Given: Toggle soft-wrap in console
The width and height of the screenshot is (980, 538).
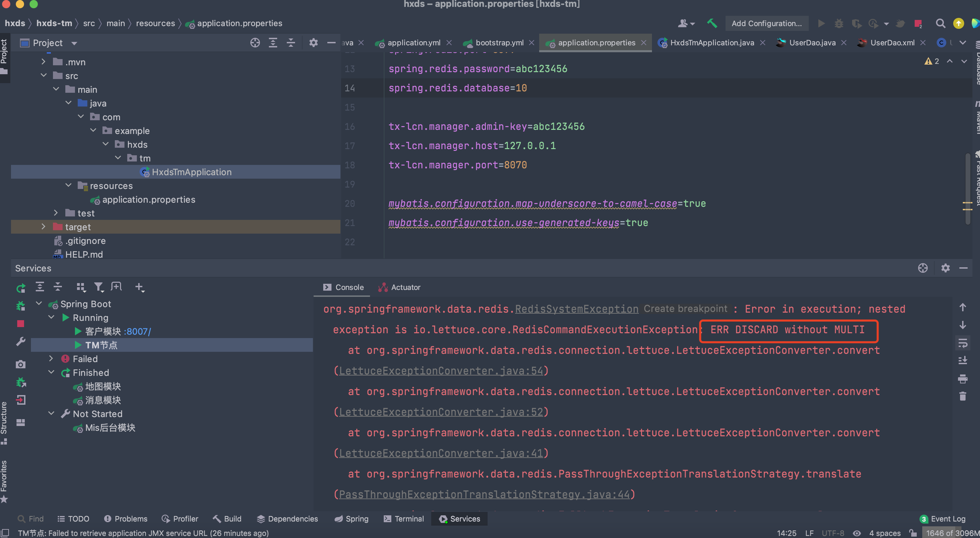Looking at the screenshot, I should 962,343.
